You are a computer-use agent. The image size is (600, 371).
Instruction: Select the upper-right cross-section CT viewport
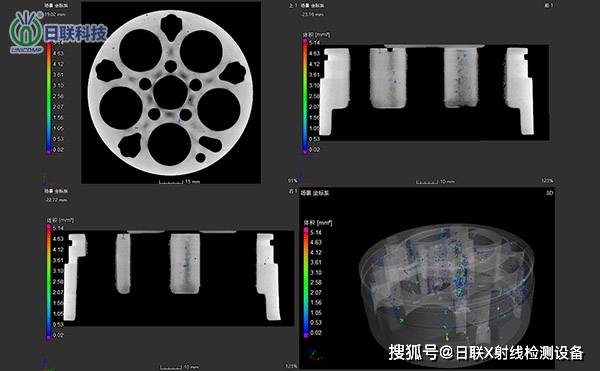[x=435, y=93]
